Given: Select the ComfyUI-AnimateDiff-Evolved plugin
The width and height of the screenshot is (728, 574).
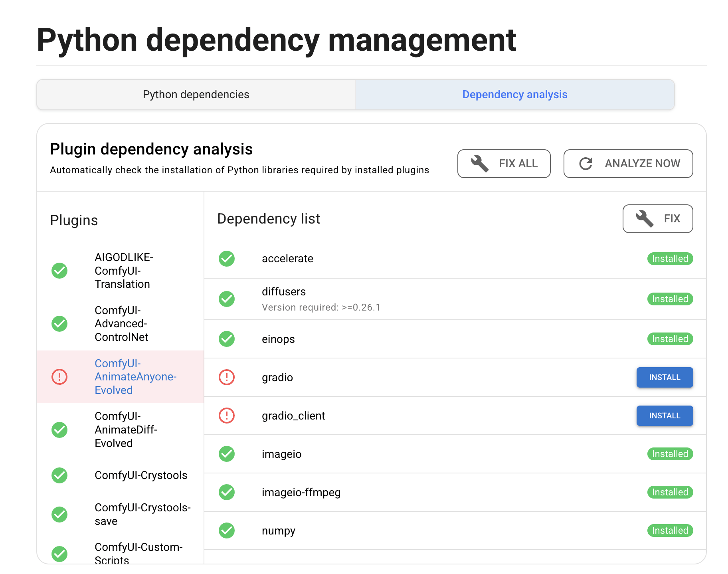Looking at the screenshot, I should coord(125,430).
